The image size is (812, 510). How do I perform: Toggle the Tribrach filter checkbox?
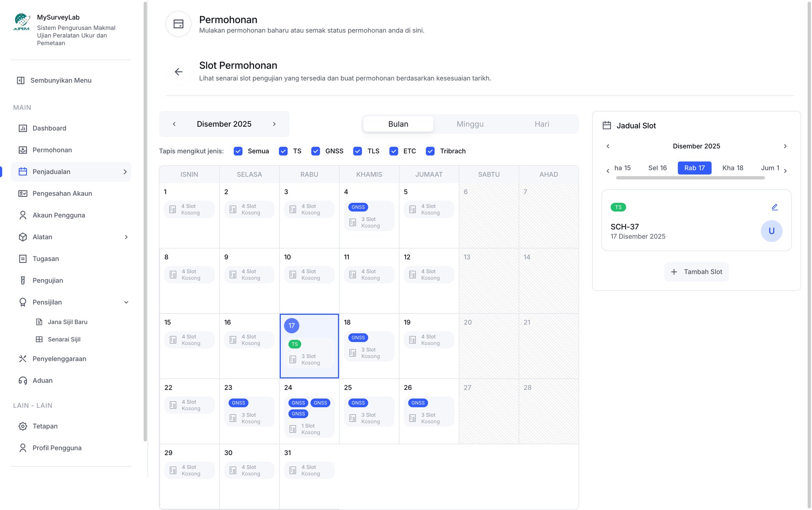pos(430,151)
